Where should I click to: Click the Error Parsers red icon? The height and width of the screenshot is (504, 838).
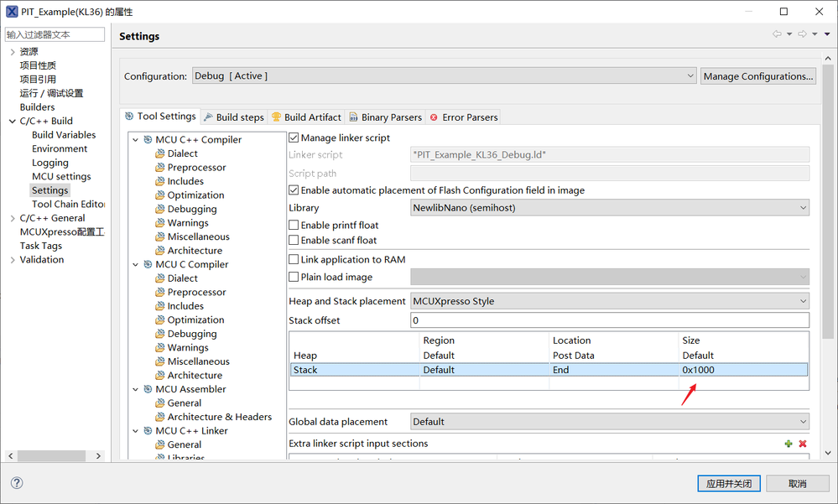pyautogui.click(x=434, y=117)
